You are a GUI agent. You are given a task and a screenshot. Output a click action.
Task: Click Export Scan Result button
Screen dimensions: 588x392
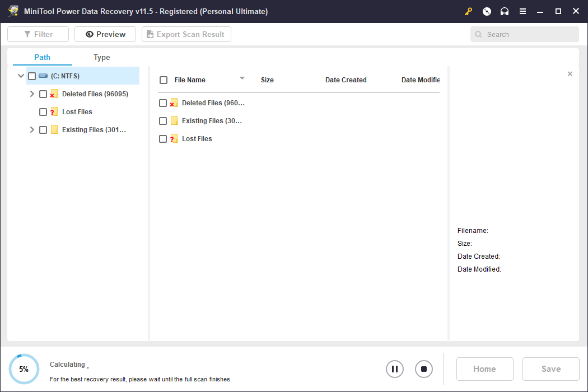click(x=186, y=34)
